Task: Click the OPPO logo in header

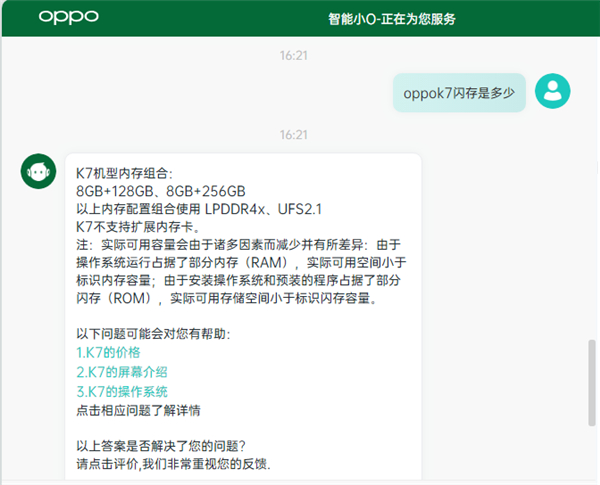Action: pyautogui.click(x=68, y=17)
